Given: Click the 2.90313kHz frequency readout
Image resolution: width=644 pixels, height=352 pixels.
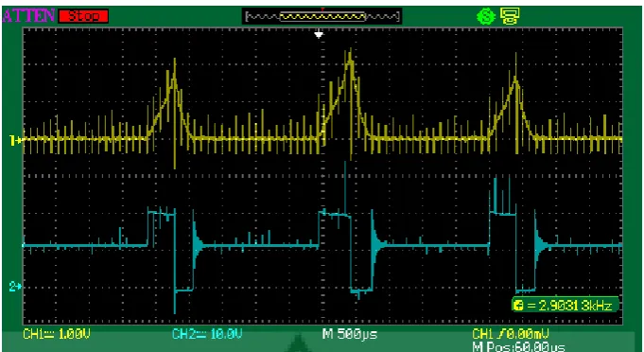Looking at the screenshot, I should (x=570, y=306).
